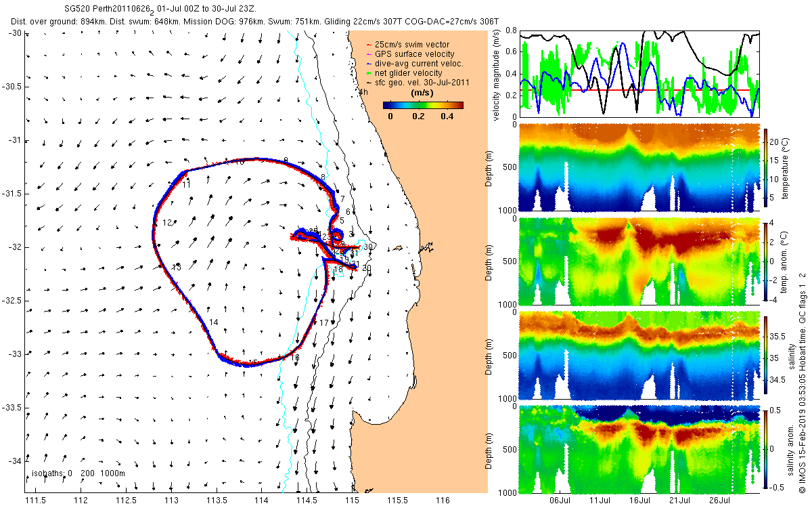Click the 'isobaths: 0 200 1000m' label
812x508 pixels.
(x=78, y=473)
